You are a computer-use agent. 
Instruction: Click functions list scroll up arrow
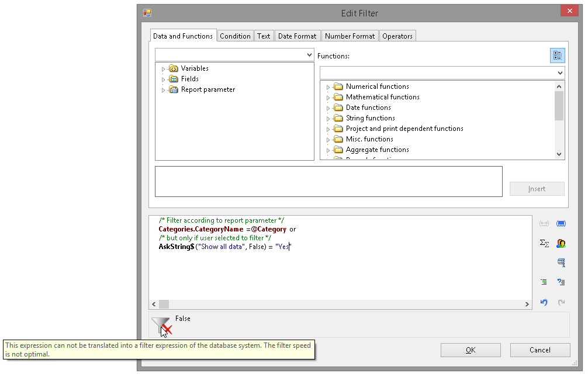click(559, 87)
